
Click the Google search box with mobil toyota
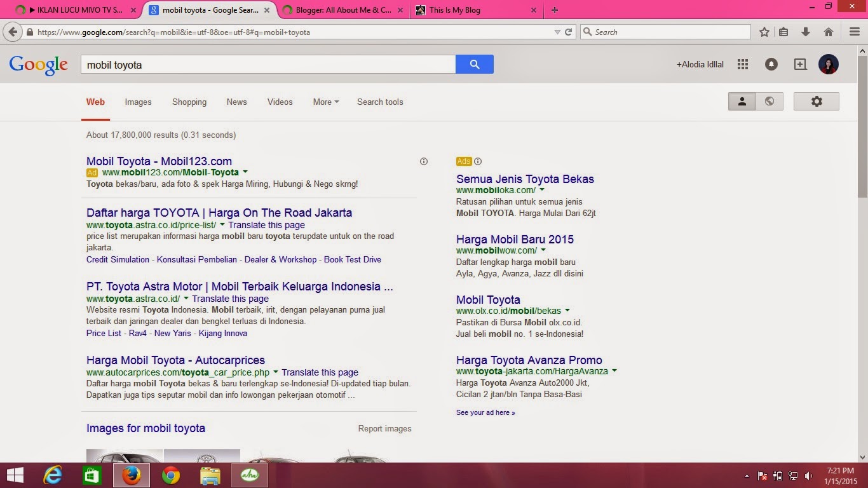pyautogui.click(x=268, y=64)
